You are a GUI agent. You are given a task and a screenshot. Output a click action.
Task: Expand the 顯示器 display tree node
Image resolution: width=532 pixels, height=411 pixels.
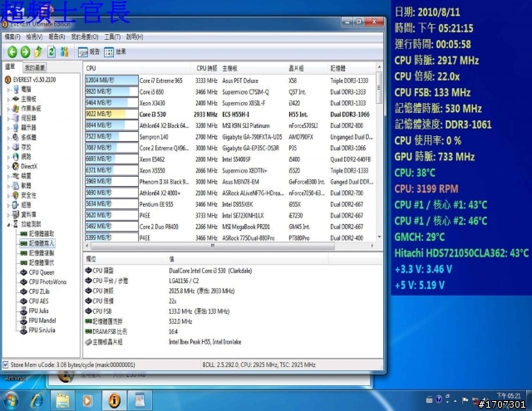(x=8, y=128)
